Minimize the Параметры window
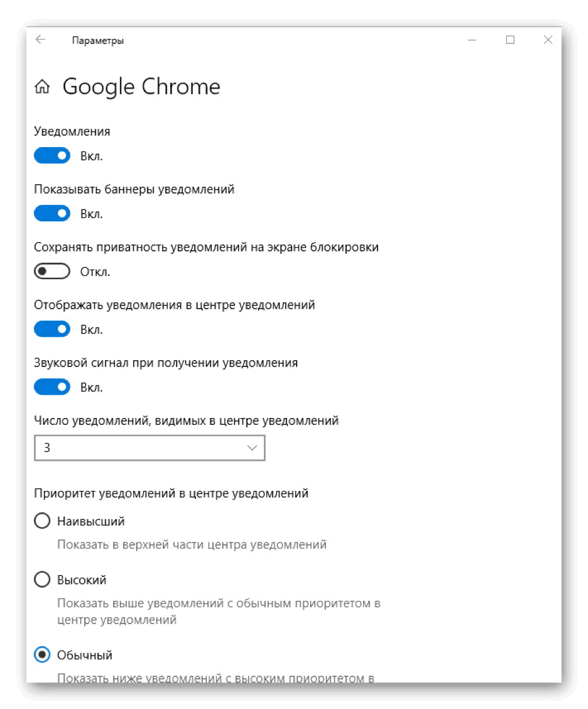The image size is (588, 709). click(x=472, y=40)
